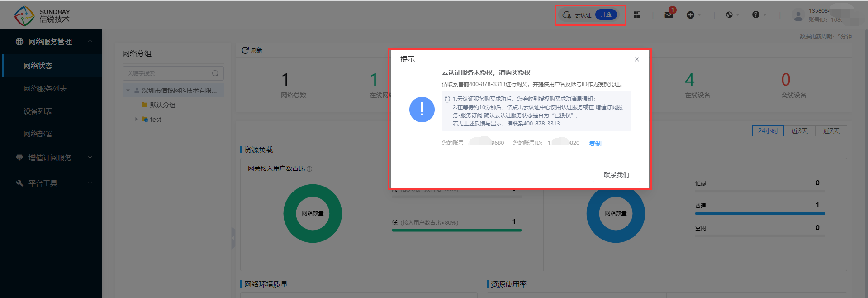Go to 设备列表 sidebar item
868x298 pixels.
click(38, 111)
